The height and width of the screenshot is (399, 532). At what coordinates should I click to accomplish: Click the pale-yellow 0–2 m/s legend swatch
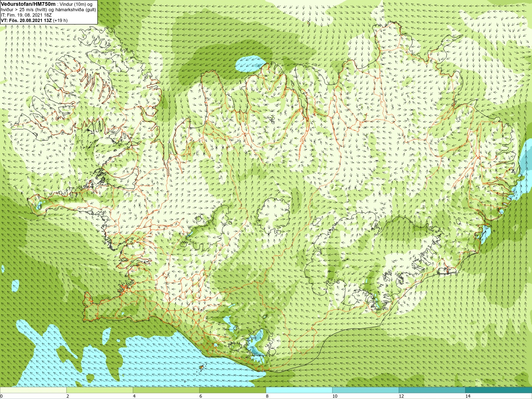33,390
